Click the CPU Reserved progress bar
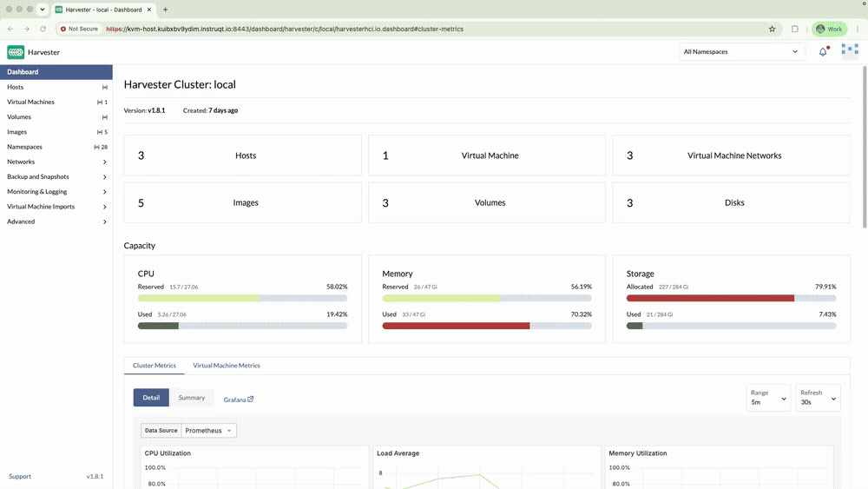 pos(242,298)
